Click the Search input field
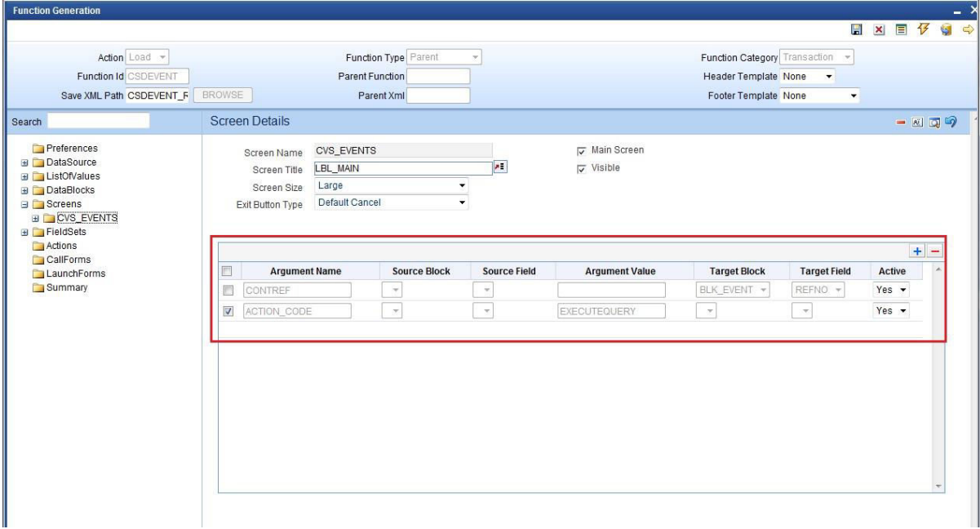The width and height of the screenshot is (980, 529). [98, 121]
